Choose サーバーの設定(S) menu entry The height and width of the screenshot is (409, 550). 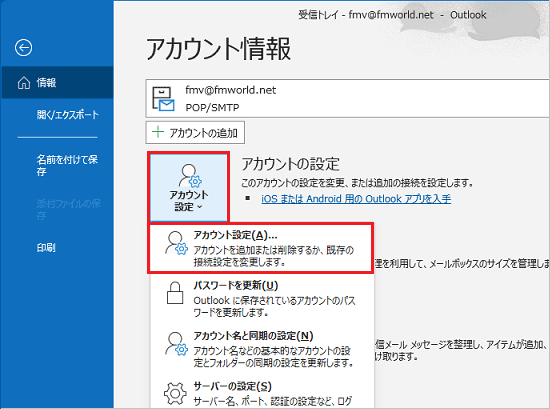coord(262,393)
